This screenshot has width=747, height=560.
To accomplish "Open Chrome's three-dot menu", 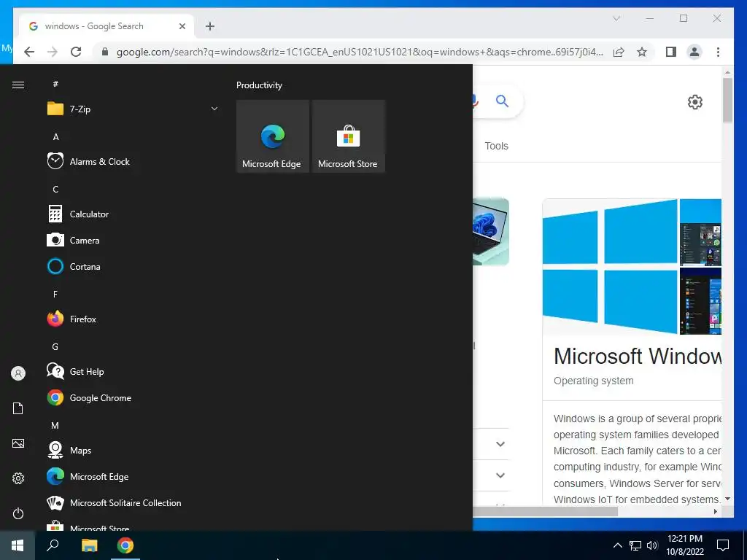I will coord(718,52).
